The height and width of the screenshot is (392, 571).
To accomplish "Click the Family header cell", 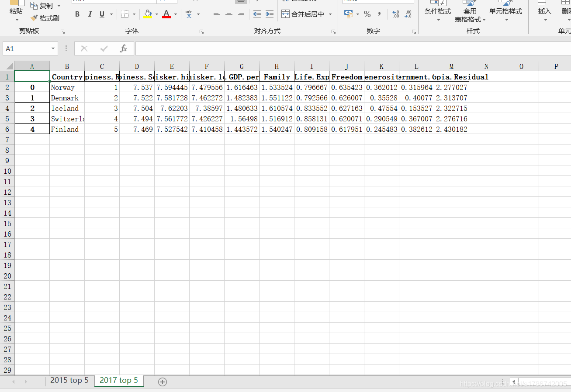I will pos(277,77).
